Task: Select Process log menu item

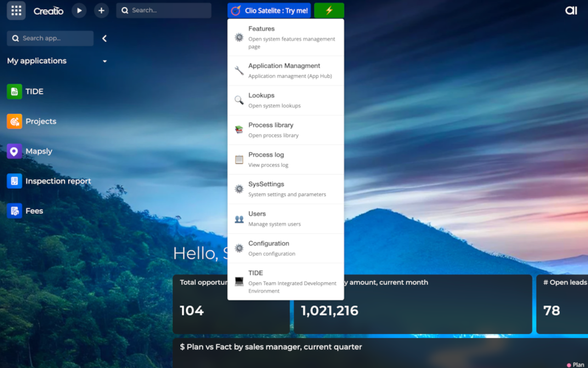Action: (x=286, y=160)
